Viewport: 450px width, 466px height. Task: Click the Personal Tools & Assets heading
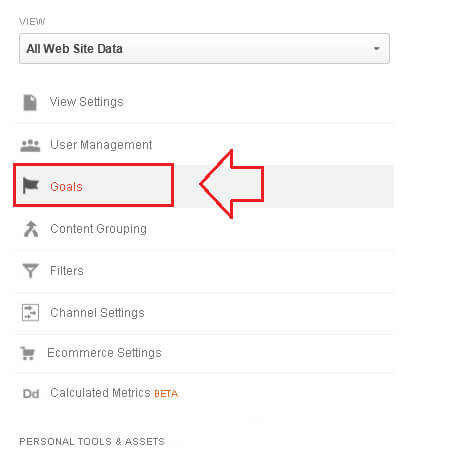92,442
